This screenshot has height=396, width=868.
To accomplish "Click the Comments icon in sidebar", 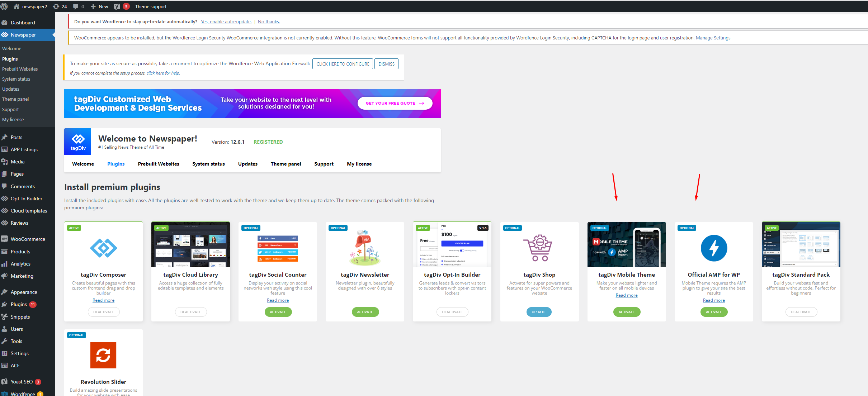I will 4,186.
